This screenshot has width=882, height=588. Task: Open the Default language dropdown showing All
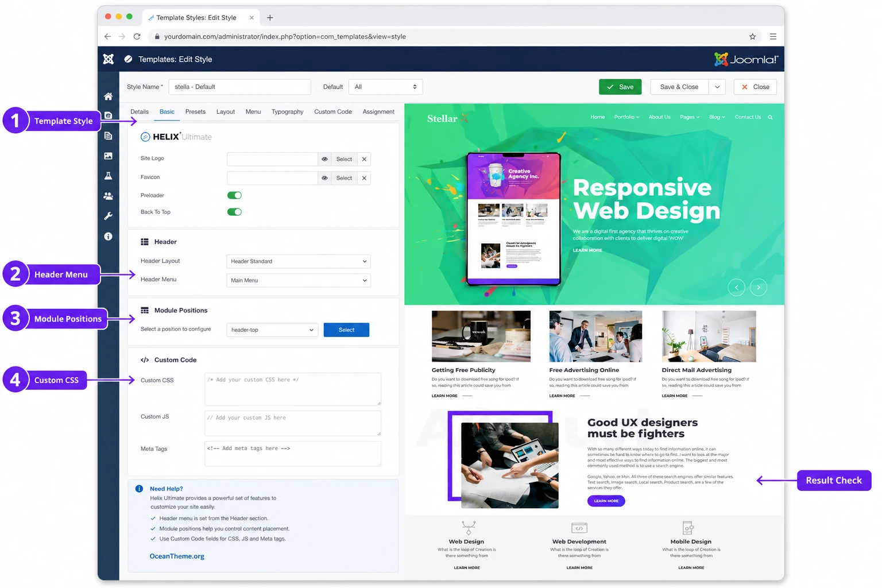tap(386, 87)
